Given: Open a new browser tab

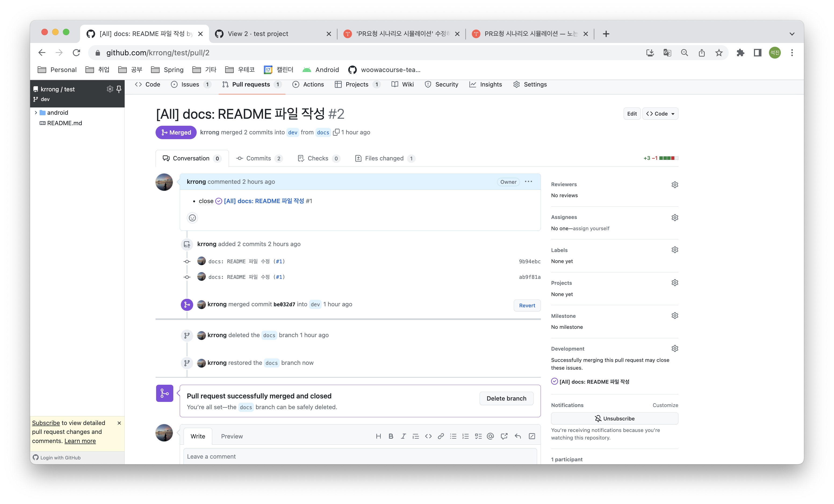Looking at the screenshot, I should coord(606,34).
